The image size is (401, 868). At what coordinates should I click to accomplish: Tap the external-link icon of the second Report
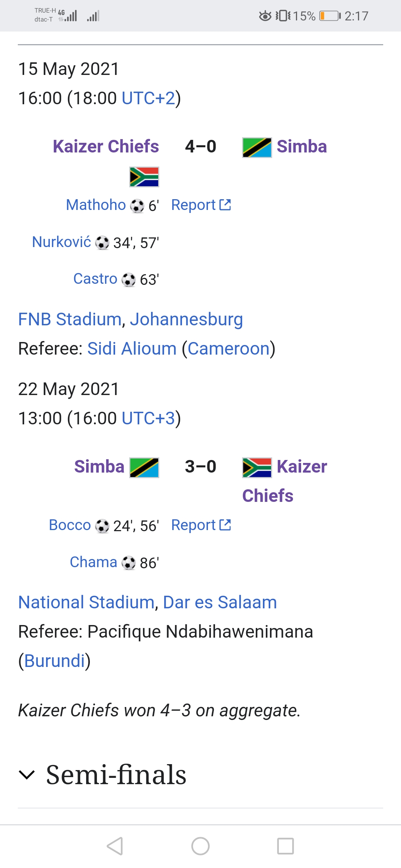[x=225, y=525]
